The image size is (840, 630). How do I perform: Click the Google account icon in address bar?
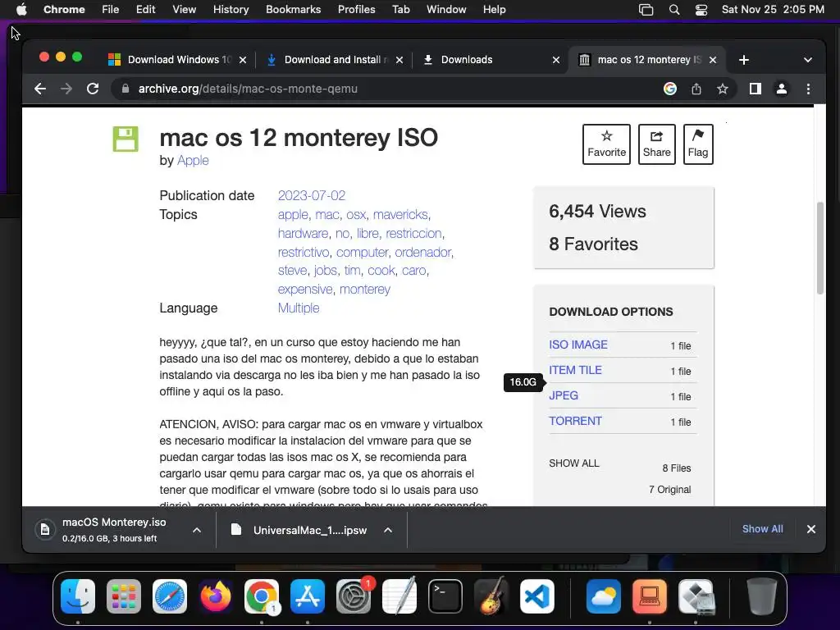tap(669, 89)
